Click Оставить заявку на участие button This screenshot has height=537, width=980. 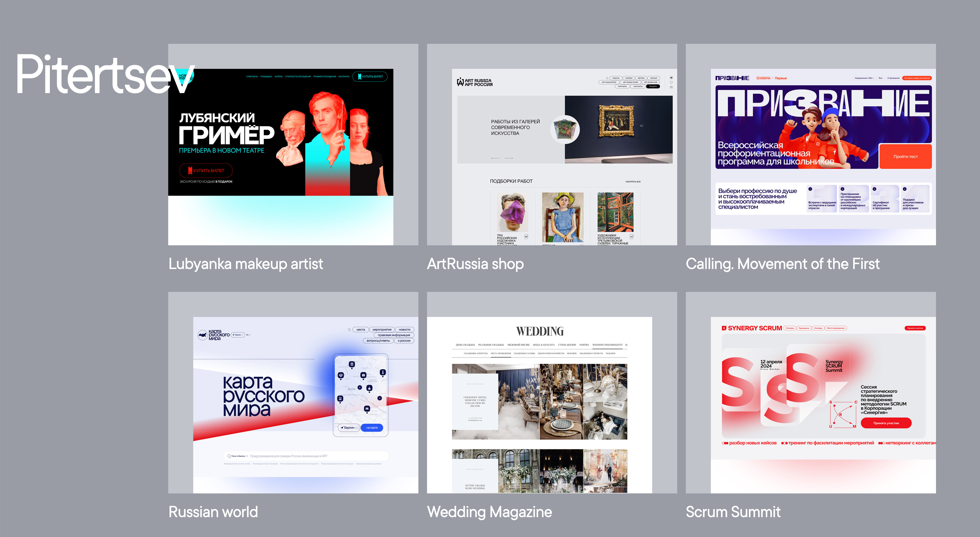point(917,78)
